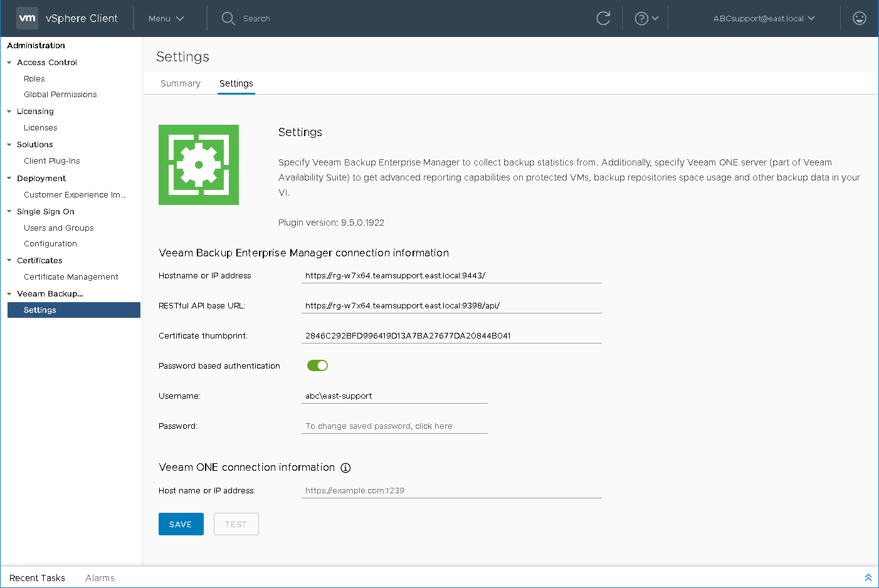Click the vSphere Client title
Screen dimensions: 879x588
[82, 18]
